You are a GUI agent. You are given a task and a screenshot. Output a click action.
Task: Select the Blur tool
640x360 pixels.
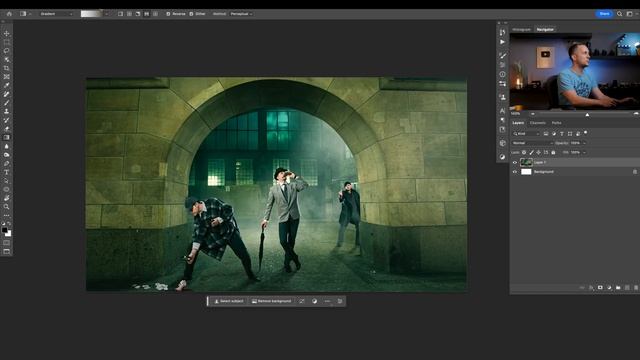click(x=7, y=147)
